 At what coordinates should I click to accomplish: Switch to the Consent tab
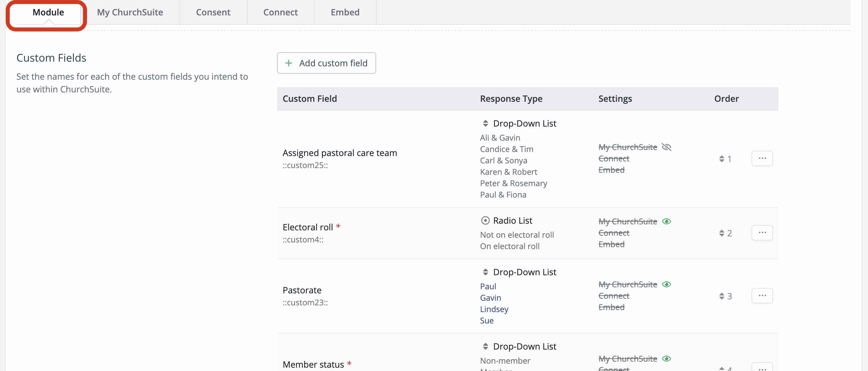click(213, 12)
